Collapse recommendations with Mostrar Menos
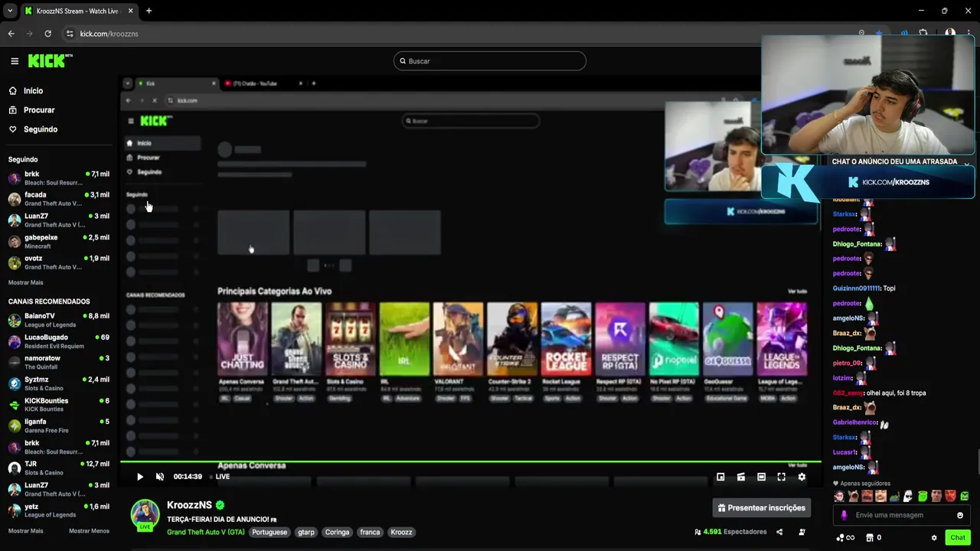This screenshot has height=551, width=980. tap(89, 531)
